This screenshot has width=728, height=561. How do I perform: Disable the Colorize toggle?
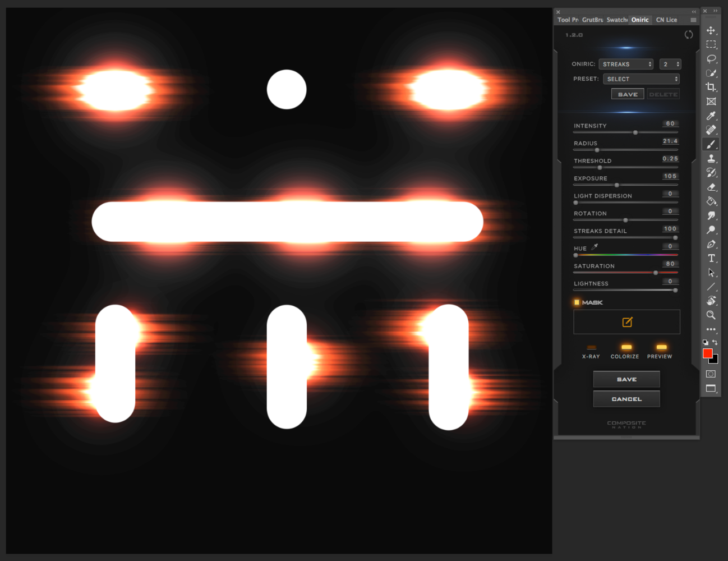(x=626, y=347)
